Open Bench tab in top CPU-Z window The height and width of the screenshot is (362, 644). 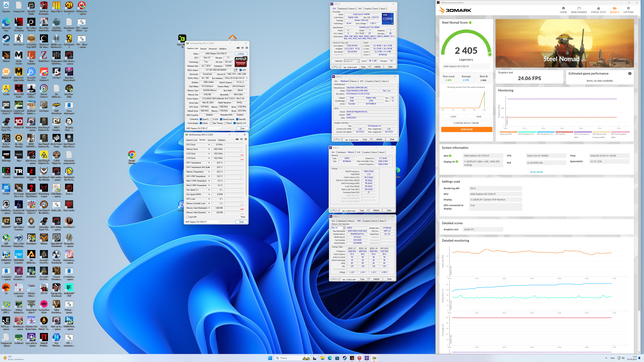(376, 9)
